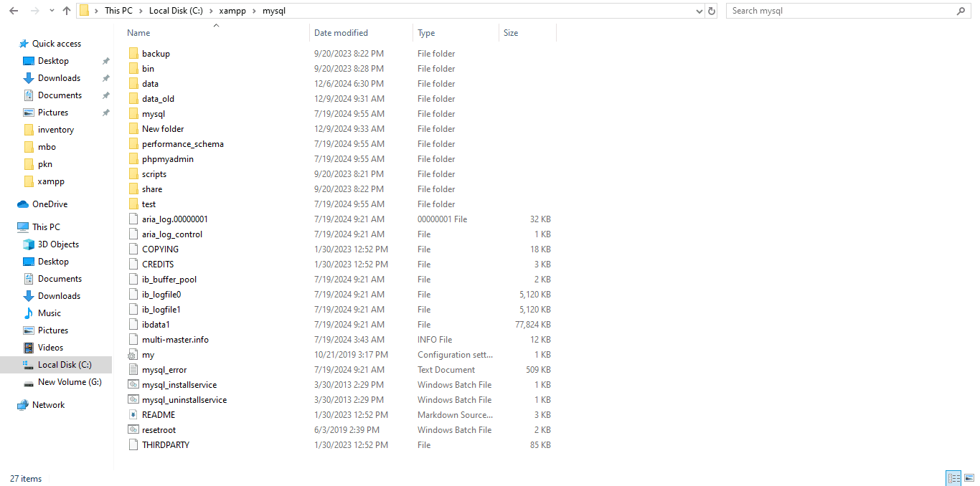Select 'Local Disk (C:)' breadcrumb segment

[176, 11]
